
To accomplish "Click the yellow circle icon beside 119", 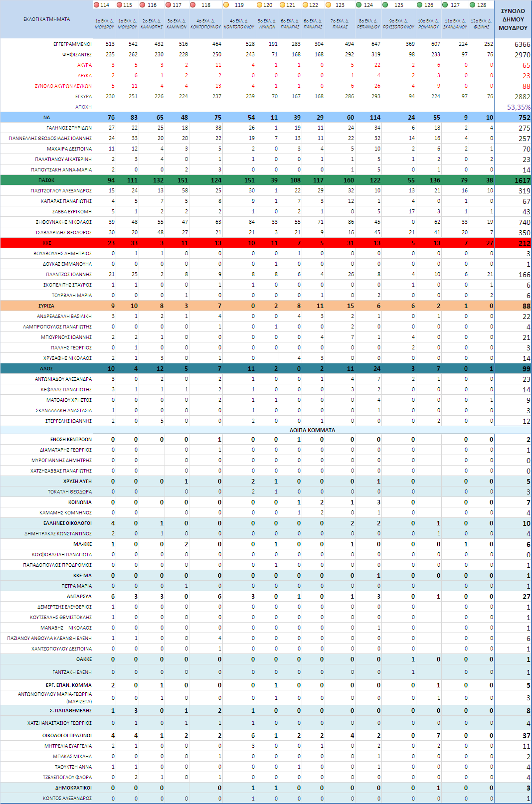I will [226, 5].
